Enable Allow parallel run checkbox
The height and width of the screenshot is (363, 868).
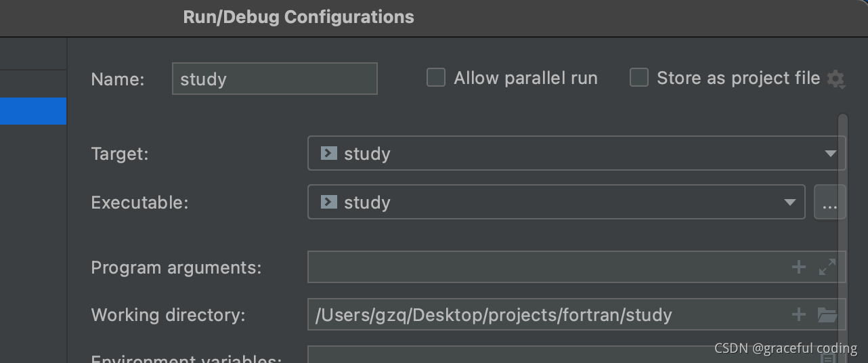click(436, 78)
